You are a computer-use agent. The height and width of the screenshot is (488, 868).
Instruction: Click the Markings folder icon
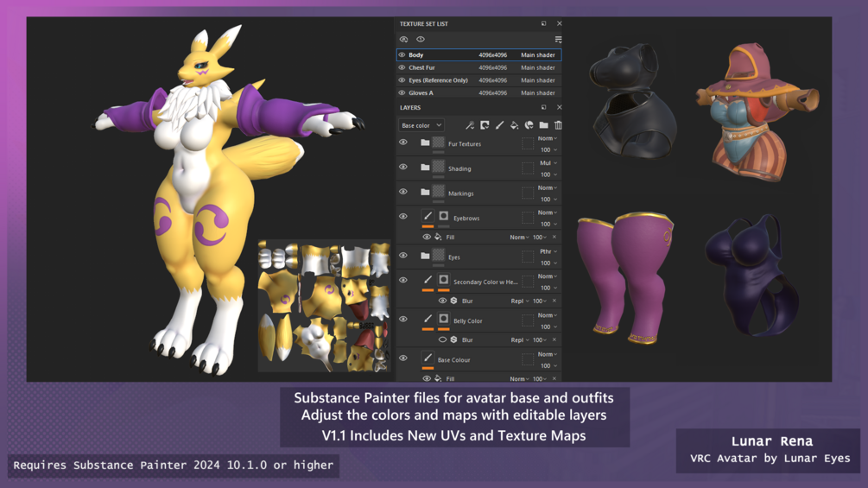point(425,192)
